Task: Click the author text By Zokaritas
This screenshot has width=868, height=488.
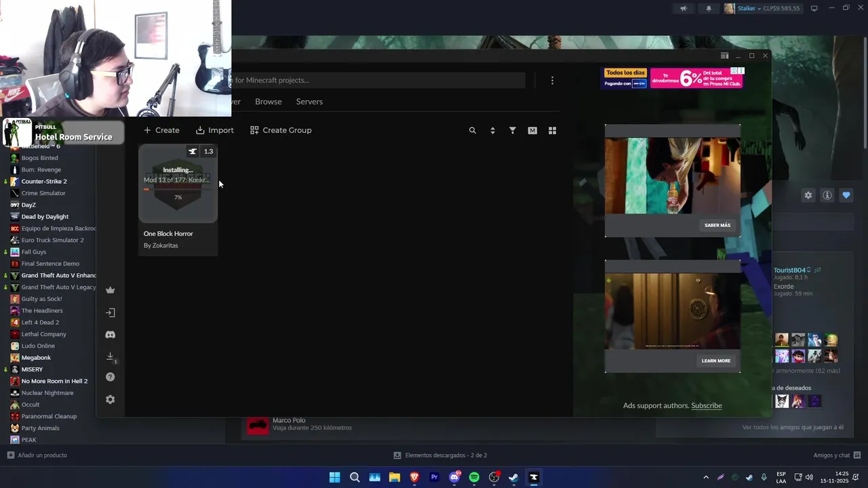Action: pyautogui.click(x=161, y=245)
